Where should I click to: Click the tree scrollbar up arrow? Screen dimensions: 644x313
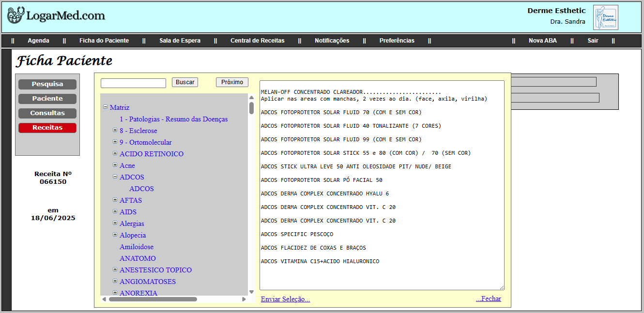(x=252, y=97)
